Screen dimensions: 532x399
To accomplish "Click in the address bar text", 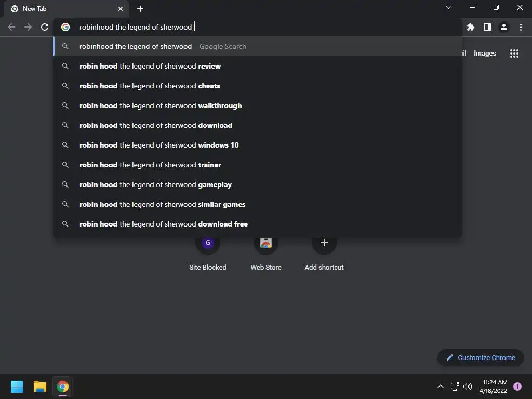I will tap(136, 27).
